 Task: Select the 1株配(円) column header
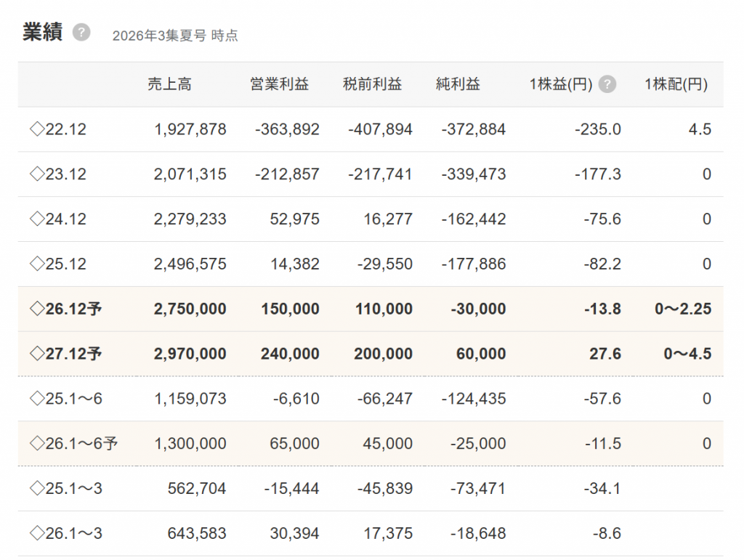click(x=676, y=84)
